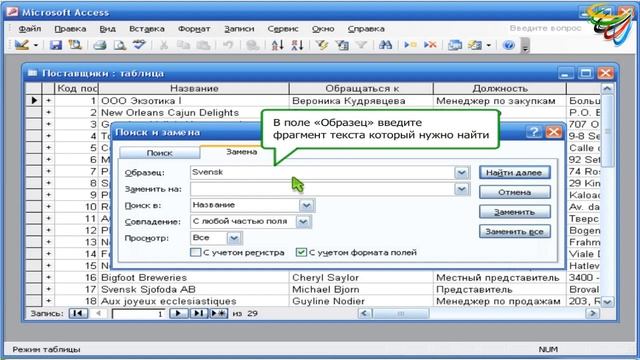Sort descending with the Z-A icon
Viewport: 640px width, 360px height.
point(297,45)
